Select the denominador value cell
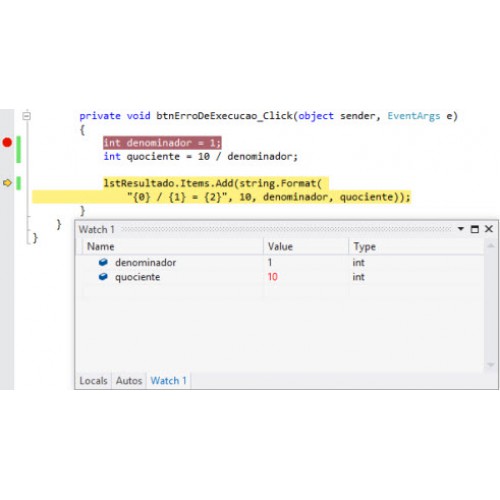Image resolution: width=500 pixels, height=500 pixels. (306, 262)
